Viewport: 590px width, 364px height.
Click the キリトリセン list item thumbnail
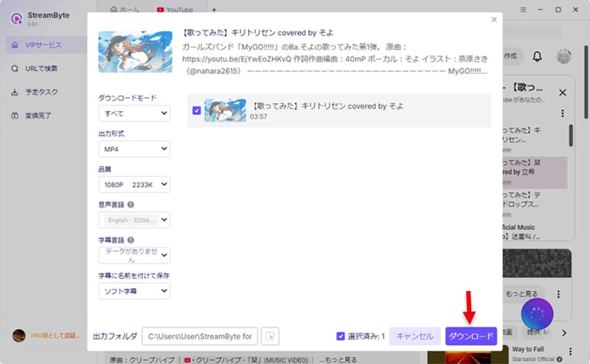pos(225,111)
